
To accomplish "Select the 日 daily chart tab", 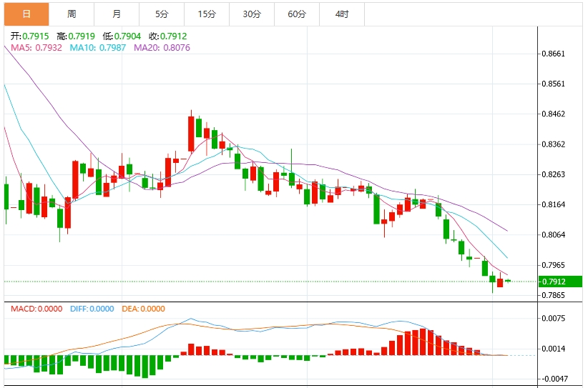I will pos(26,14).
